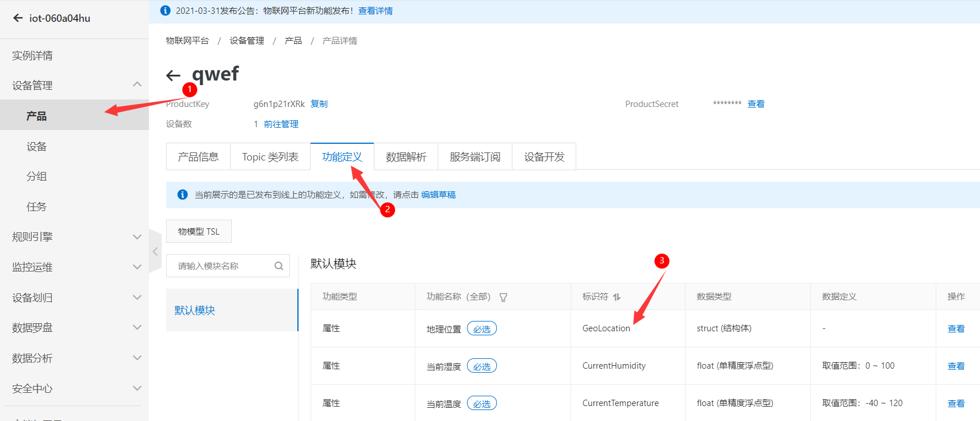The image size is (980, 421).
Task: Click 查看 in CurrentTemperature row
Action: [x=956, y=403]
